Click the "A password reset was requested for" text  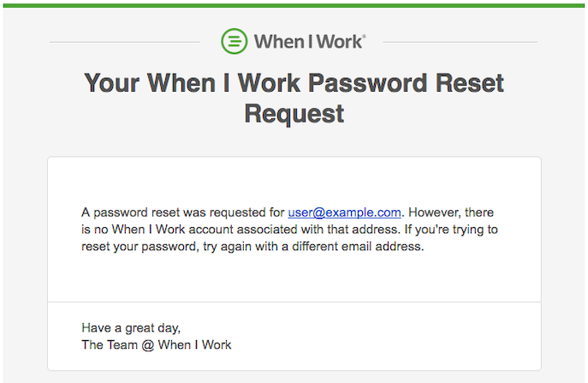182,212
